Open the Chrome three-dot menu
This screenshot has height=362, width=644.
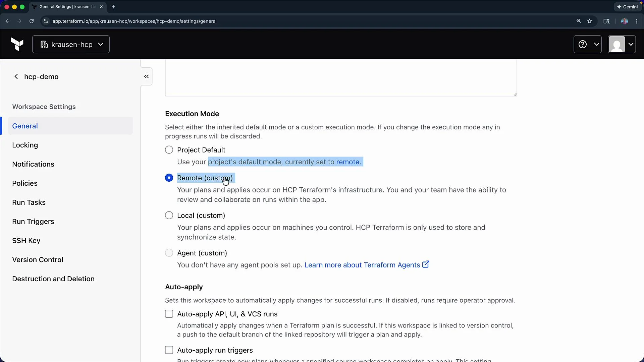637,21
